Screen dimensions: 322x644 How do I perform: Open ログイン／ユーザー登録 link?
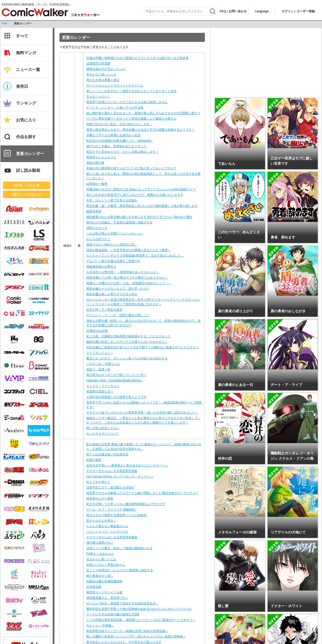click(298, 11)
